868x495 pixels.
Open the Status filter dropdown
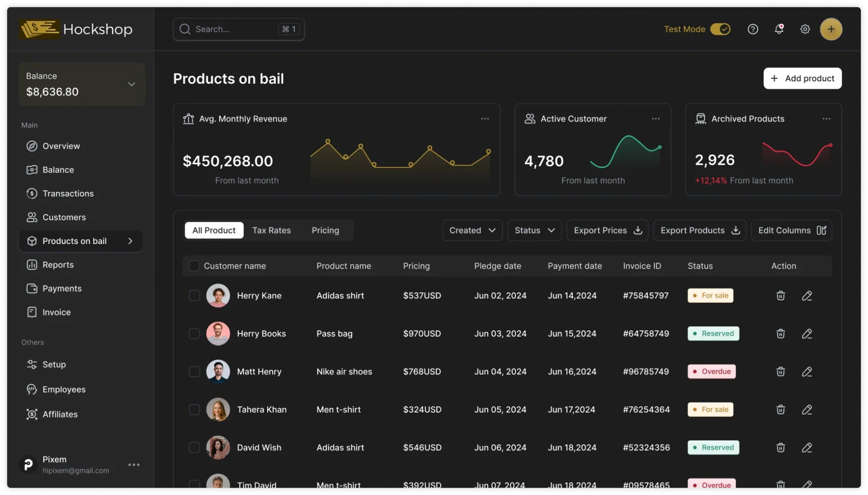pyautogui.click(x=534, y=230)
